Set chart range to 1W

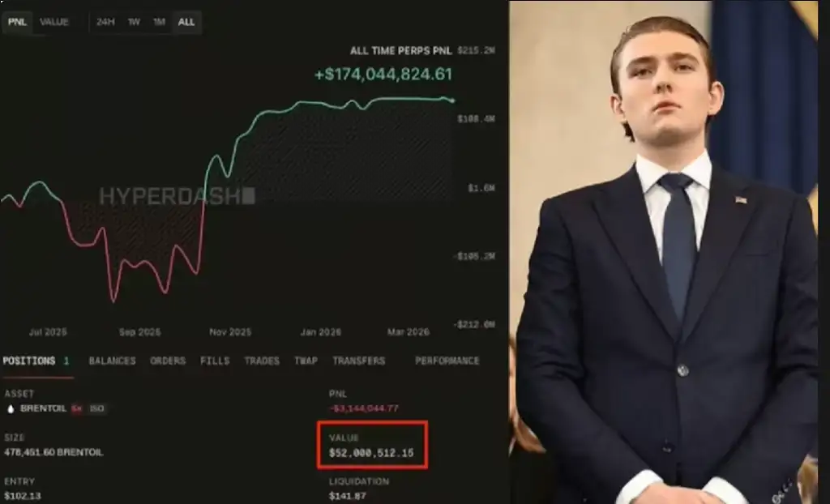[134, 22]
